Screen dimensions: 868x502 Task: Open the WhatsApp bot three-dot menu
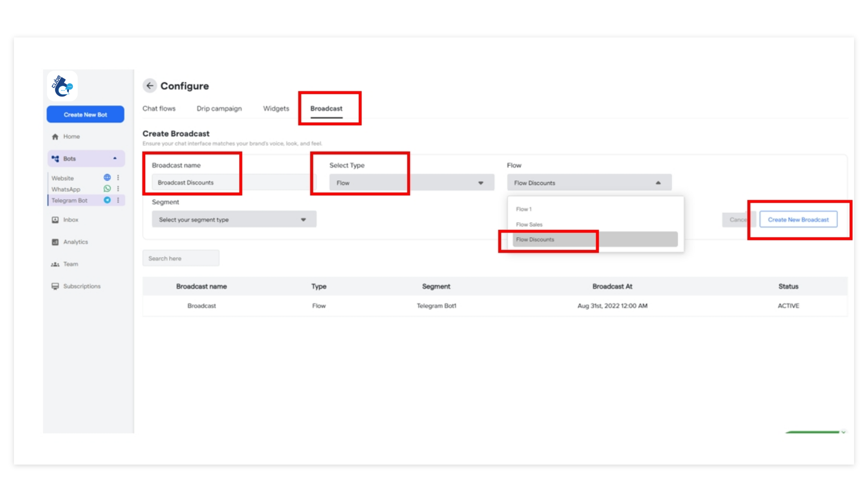point(118,189)
